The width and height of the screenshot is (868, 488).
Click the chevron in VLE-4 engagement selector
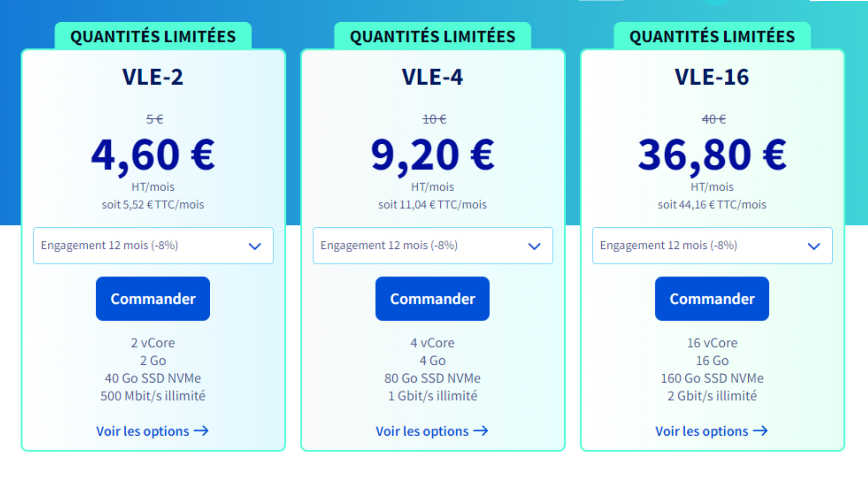click(x=534, y=246)
